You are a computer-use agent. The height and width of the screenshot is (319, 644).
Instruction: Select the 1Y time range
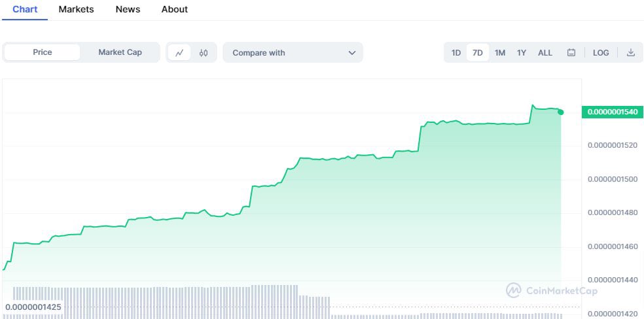coord(521,52)
